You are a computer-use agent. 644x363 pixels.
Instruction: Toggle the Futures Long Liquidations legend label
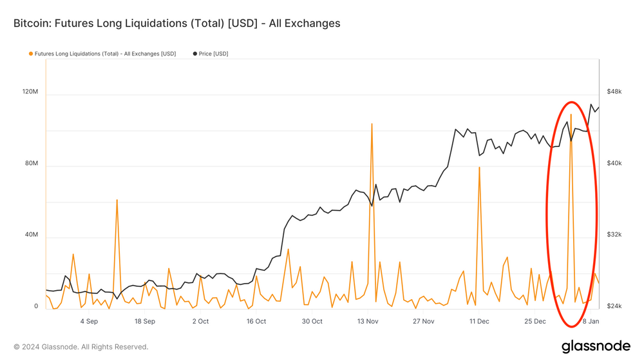105,54
